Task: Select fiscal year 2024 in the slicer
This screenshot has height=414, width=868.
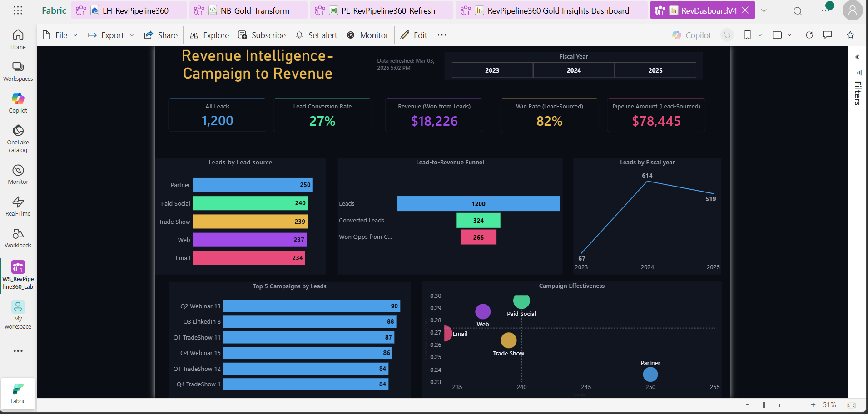Action: pyautogui.click(x=574, y=70)
